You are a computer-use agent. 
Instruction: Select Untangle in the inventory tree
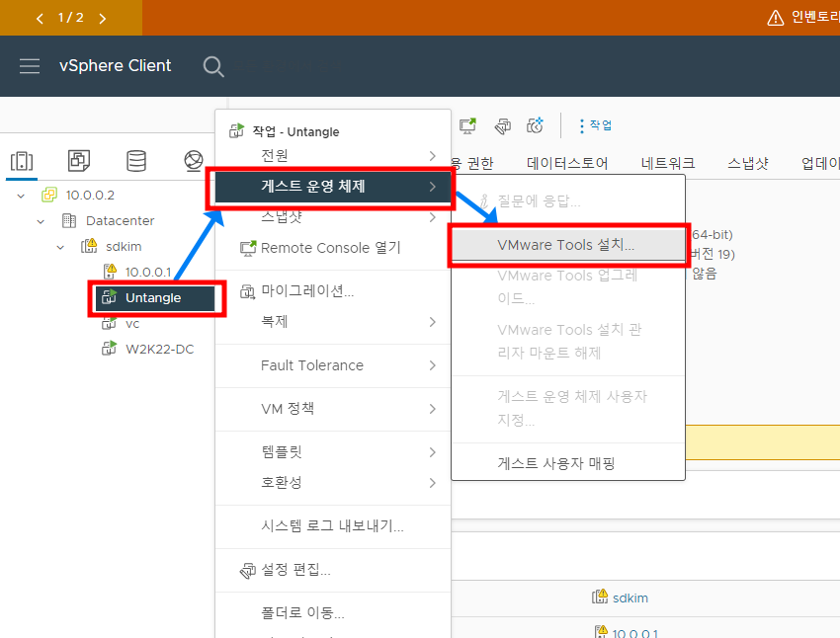click(x=152, y=297)
